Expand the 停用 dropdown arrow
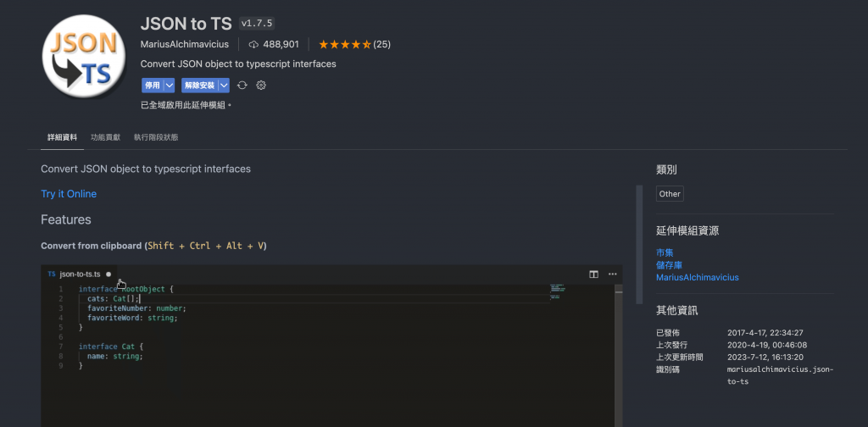Image resolution: width=868 pixels, height=427 pixels. point(170,86)
